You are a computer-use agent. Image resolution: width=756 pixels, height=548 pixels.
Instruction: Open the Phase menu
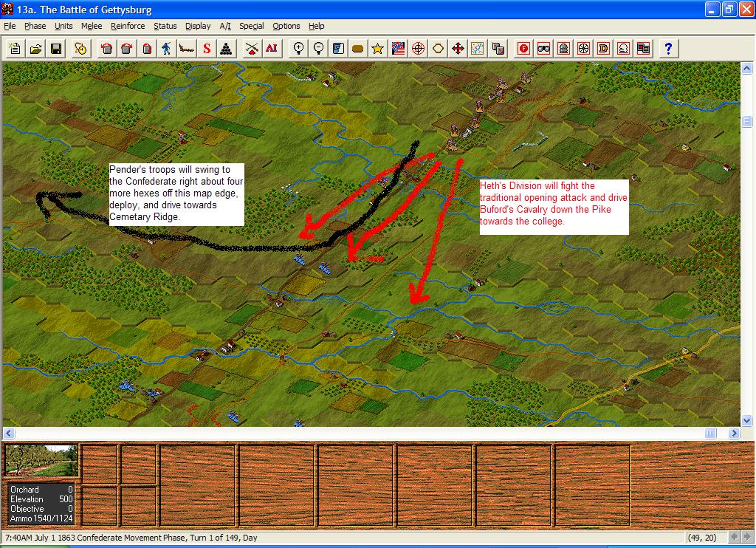[35, 26]
